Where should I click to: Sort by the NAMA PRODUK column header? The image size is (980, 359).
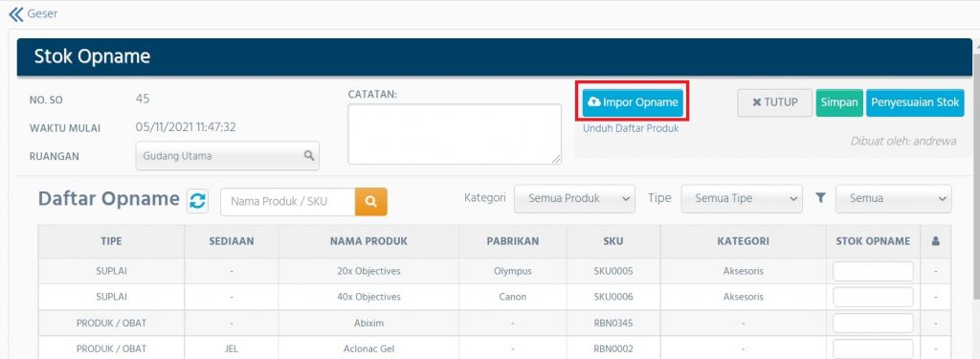point(368,241)
